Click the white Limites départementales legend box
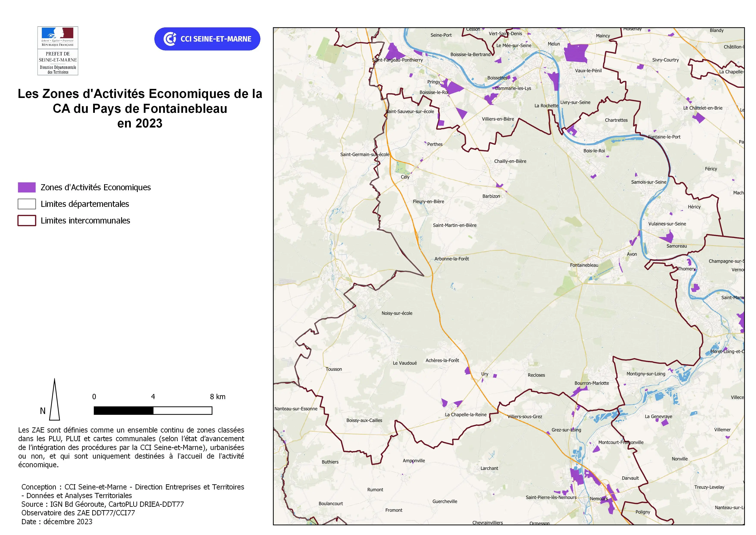Viewport: 756px width, 535px height. [x=27, y=204]
